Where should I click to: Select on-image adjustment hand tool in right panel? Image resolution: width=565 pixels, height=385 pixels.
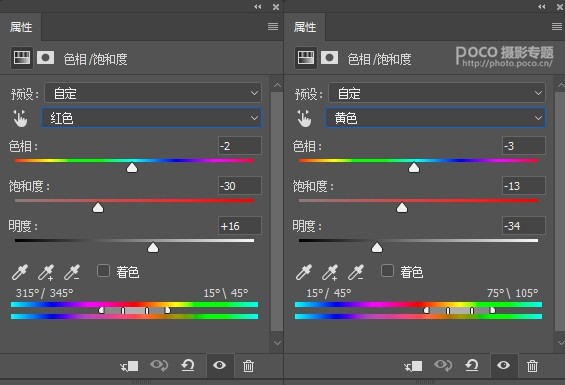(x=304, y=118)
